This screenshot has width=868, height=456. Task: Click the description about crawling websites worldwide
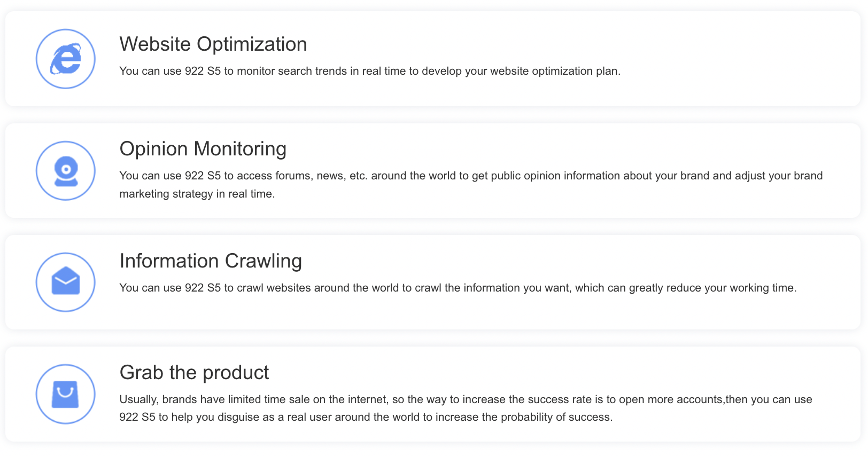pos(458,288)
